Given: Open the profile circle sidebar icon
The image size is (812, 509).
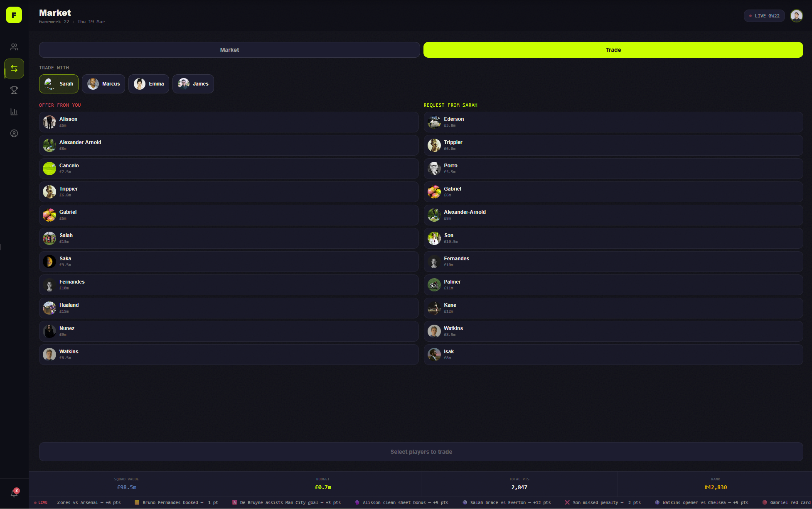Looking at the screenshot, I should (14, 133).
